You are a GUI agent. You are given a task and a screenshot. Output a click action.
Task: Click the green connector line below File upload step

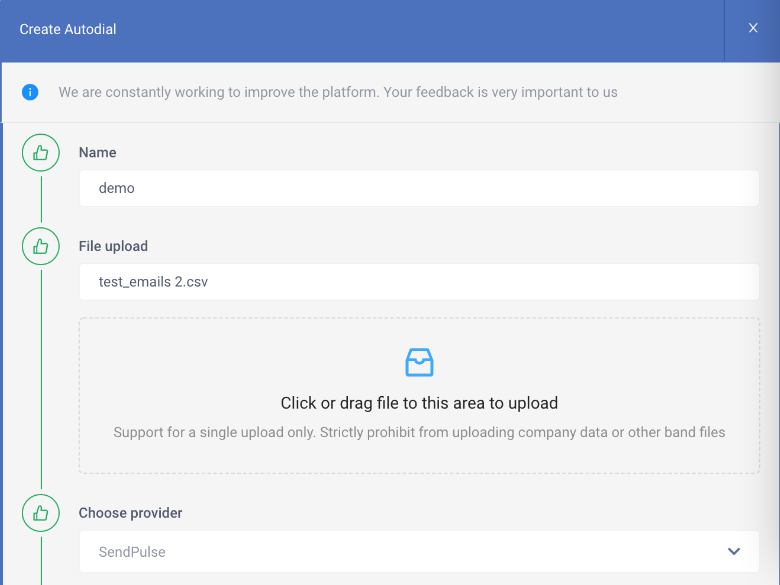pyautogui.click(x=41, y=379)
